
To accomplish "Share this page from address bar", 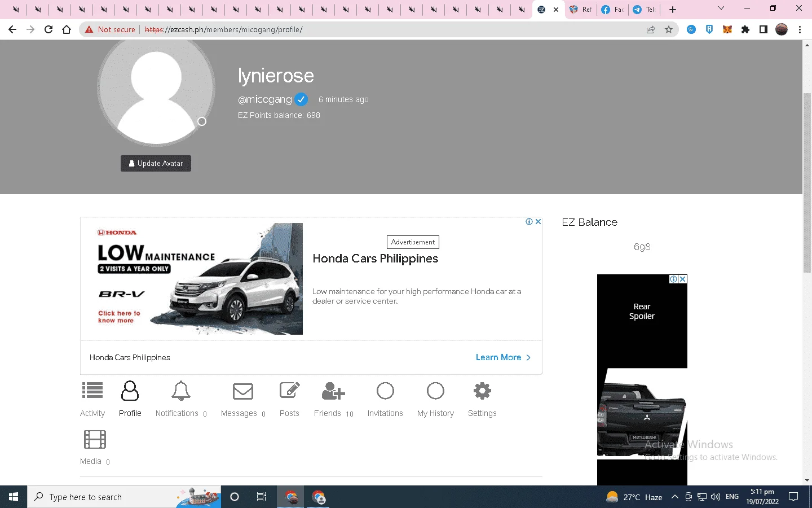I will 651,29.
